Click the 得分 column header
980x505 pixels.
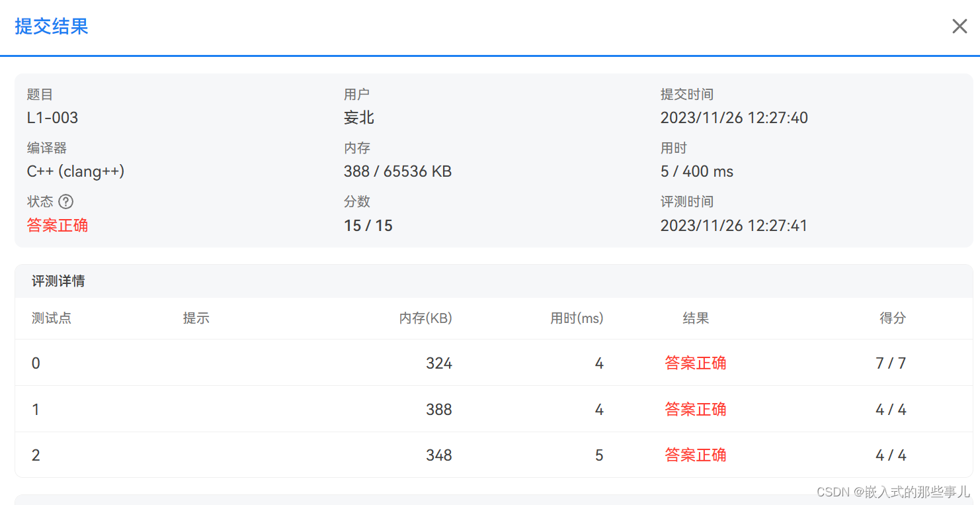tap(892, 318)
